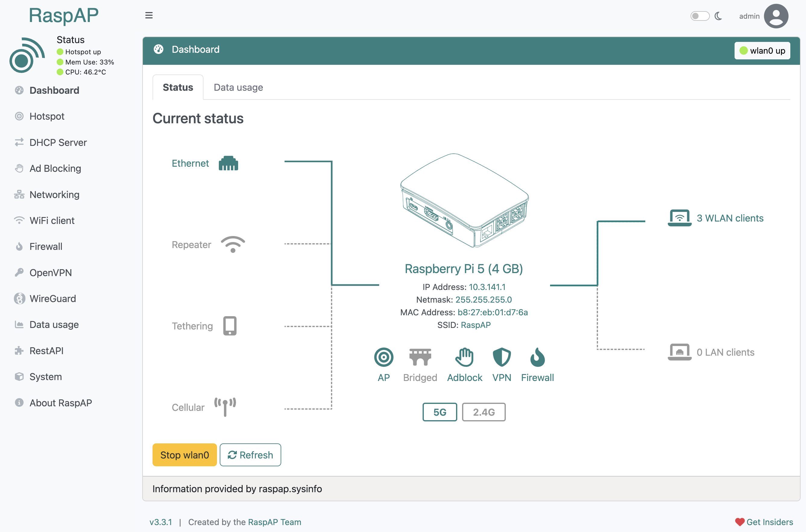Click the WireGuard sidebar icon

19,299
